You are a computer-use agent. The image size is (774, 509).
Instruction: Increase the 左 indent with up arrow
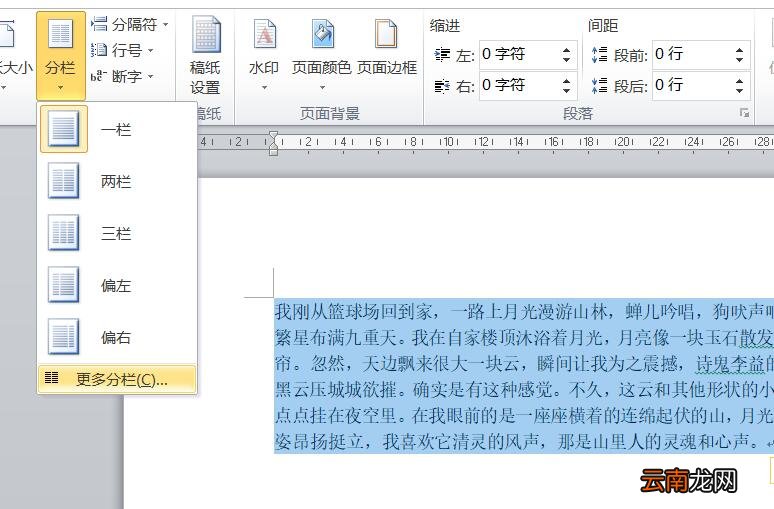pos(567,49)
